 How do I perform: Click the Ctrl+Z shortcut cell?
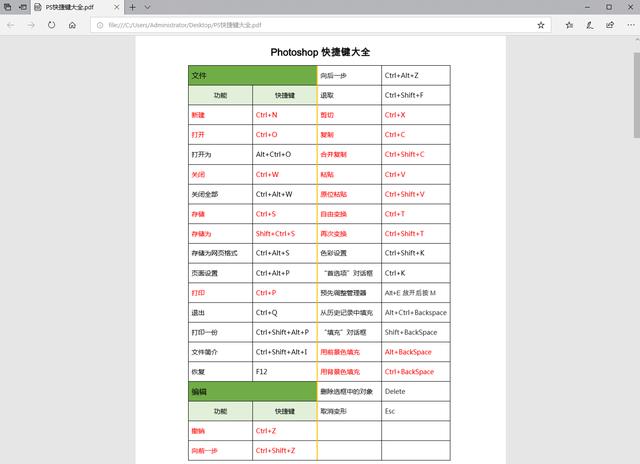click(x=284, y=431)
